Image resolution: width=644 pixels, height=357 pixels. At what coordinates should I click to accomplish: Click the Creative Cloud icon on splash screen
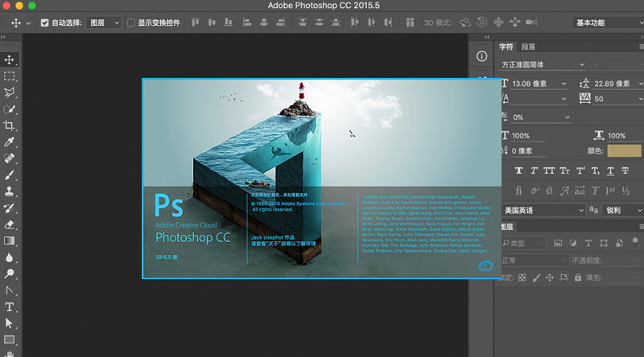(484, 266)
